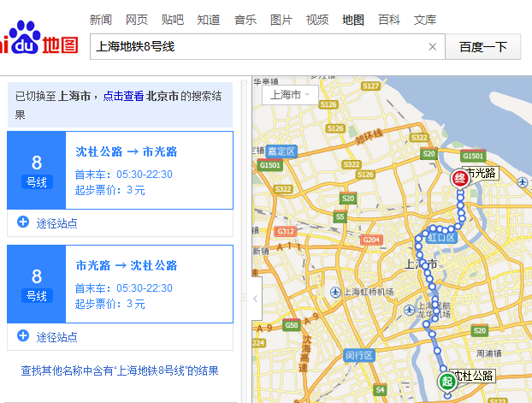Screen dimensions: 532x403
Task: Click the G312 highway shield
Action: point(286,231)
